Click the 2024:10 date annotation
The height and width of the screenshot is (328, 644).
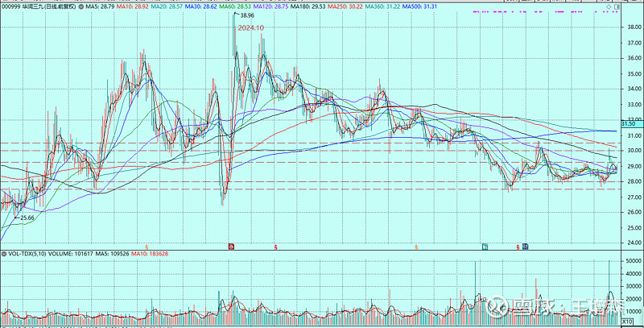250,27
